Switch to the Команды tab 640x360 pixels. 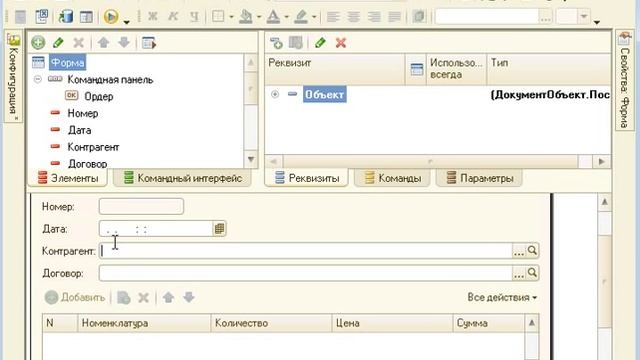pos(392,178)
